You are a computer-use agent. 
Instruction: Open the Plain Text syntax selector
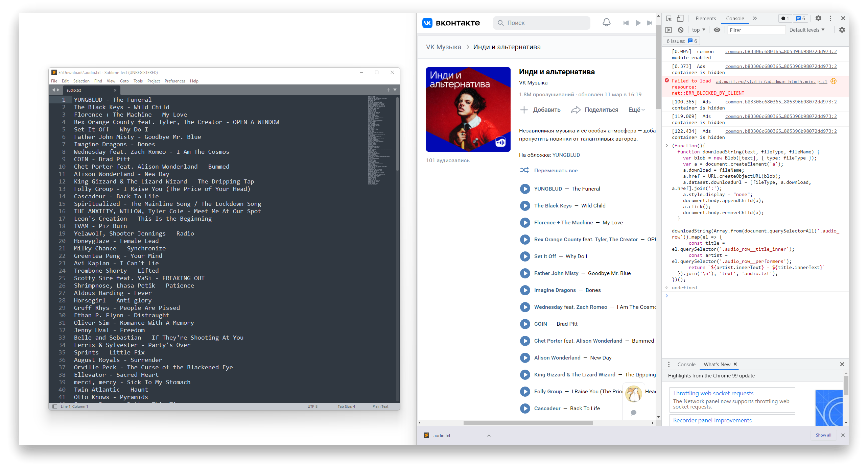tap(380, 406)
